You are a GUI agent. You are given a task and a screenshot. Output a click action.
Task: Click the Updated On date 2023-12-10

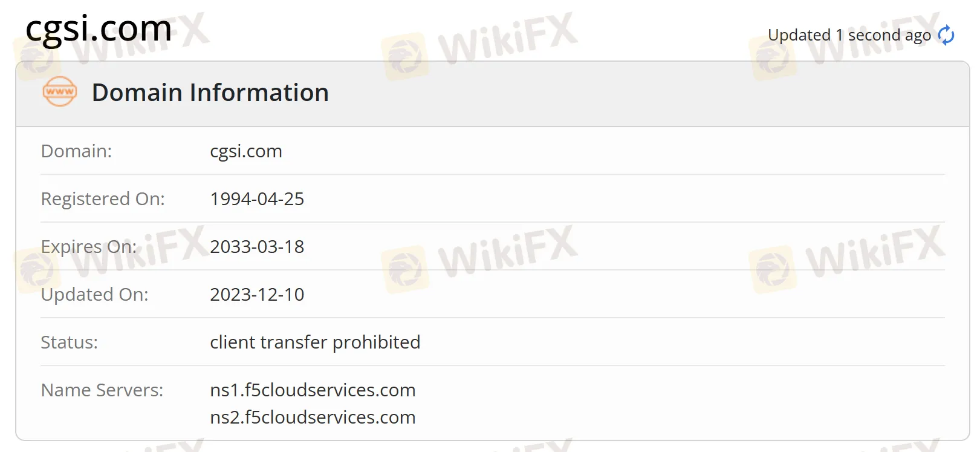[x=257, y=294]
